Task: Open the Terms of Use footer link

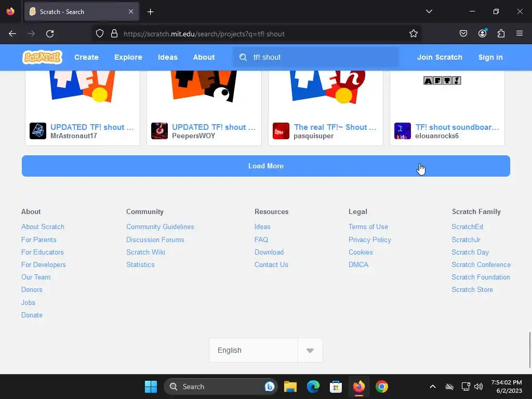Action: (368, 227)
